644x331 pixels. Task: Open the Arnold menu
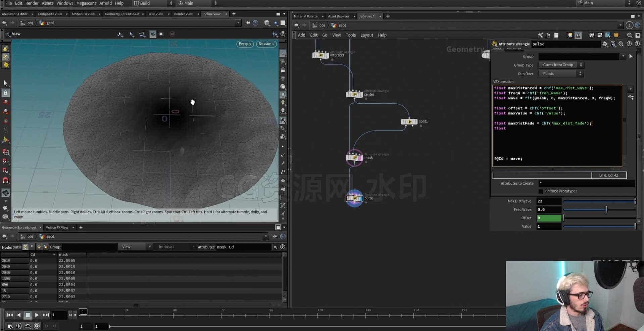[x=105, y=3]
